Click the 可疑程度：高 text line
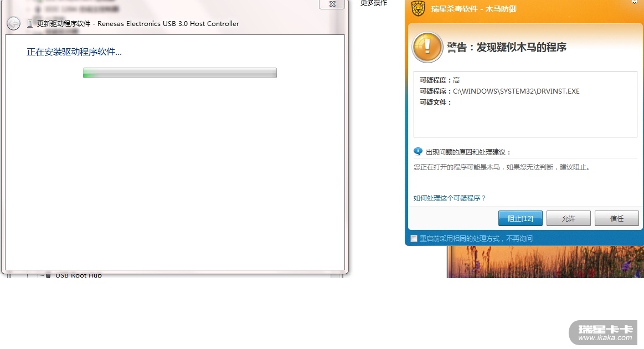This screenshot has width=644, height=349. point(440,80)
